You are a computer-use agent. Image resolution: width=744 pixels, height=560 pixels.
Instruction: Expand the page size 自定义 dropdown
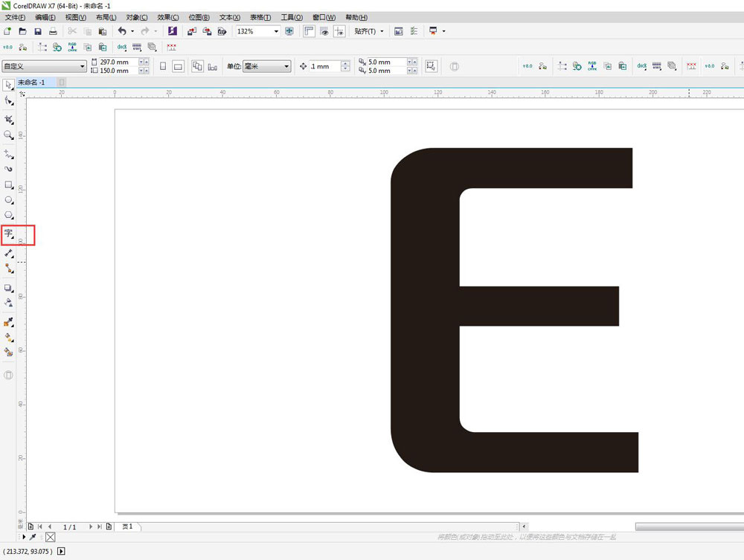[x=82, y=66]
